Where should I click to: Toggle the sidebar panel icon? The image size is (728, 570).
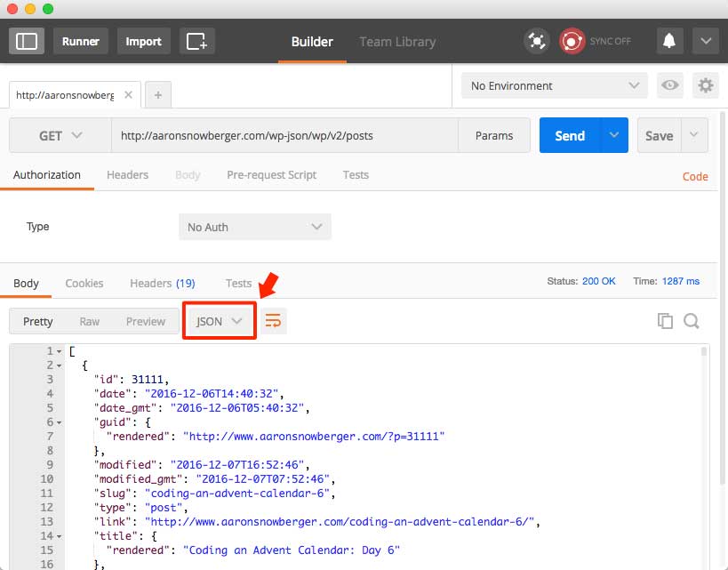click(27, 41)
